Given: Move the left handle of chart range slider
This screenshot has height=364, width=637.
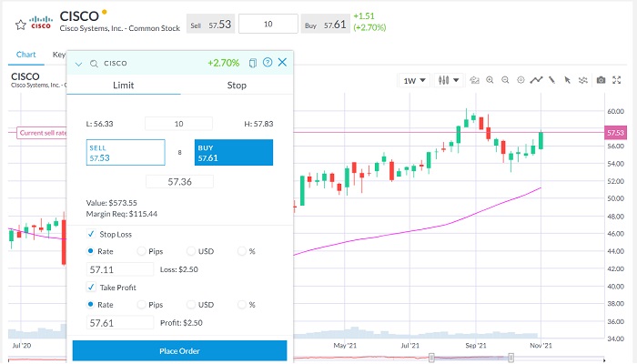Looking at the screenshot, I should pos(431,358).
